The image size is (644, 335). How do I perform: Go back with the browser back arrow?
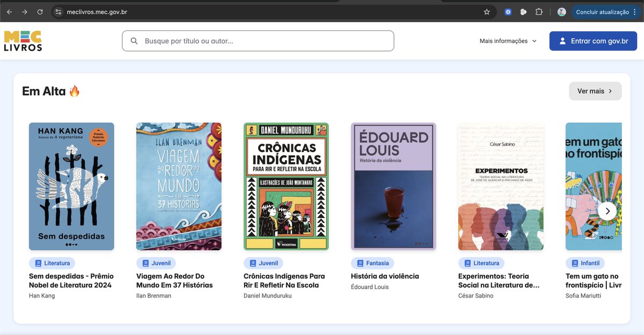pos(9,12)
